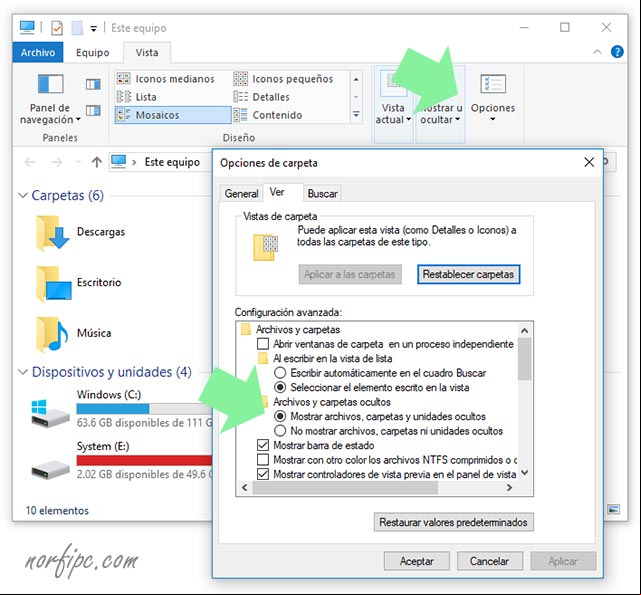Select No mostrar archivos, carpetas ni unidades ocultos
Screen dimensions: 641x595
pos(280,431)
